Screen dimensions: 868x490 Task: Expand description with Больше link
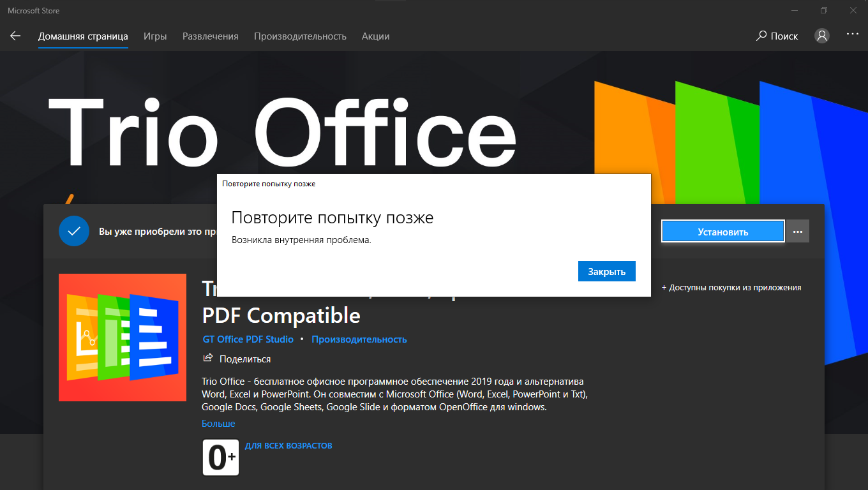click(218, 424)
